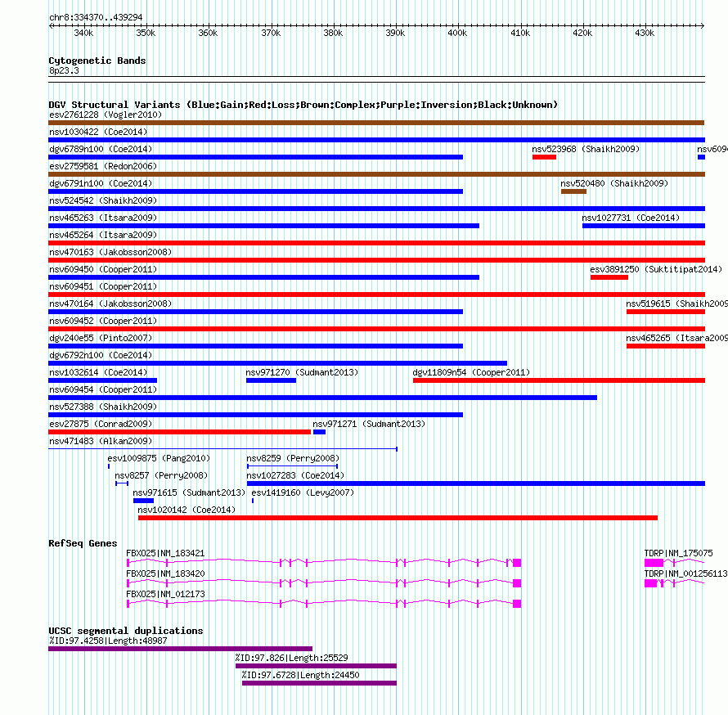Click esv27875 (Conrad2009) label
This screenshot has height=715, width=728.
101,424
